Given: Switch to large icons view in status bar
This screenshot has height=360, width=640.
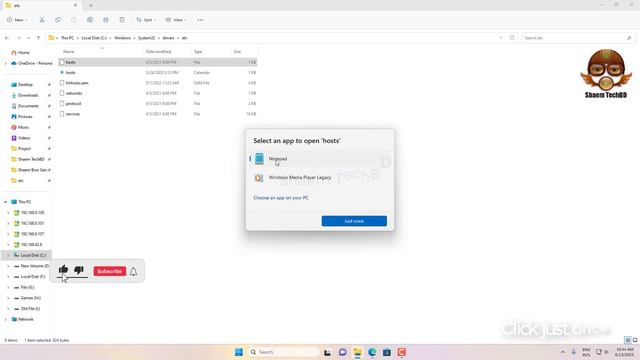Looking at the screenshot, I should [635, 340].
